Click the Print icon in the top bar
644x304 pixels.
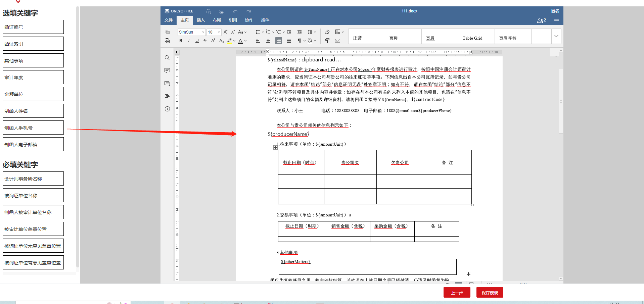221,11
